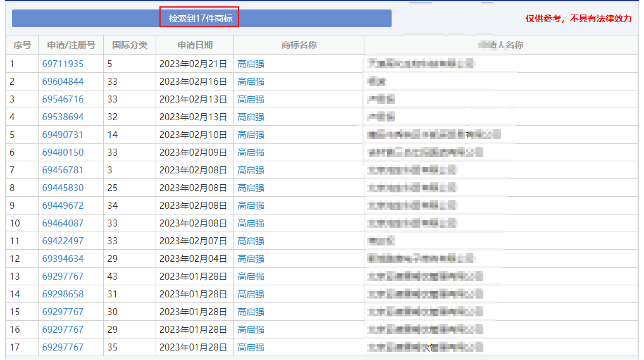
Task: Open 69297767 in row 13, class 43
Action: 63,276
